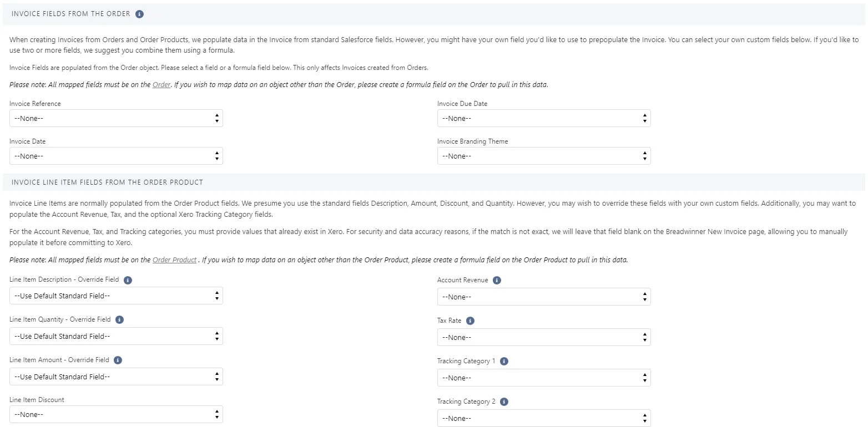Screen dimensions: 868x427
Task: Expand the Tracking Category 2 dropdown
Action: pos(544,418)
